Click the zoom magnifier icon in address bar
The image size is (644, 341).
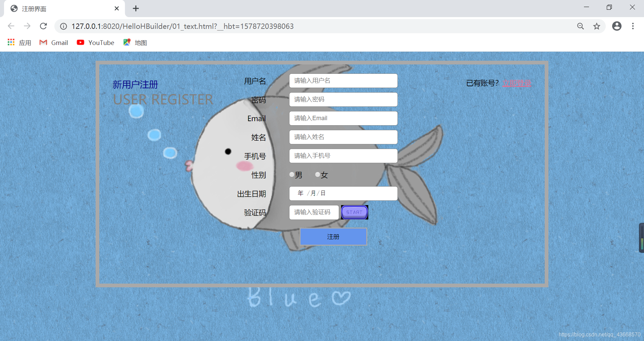[x=581, y=26]
